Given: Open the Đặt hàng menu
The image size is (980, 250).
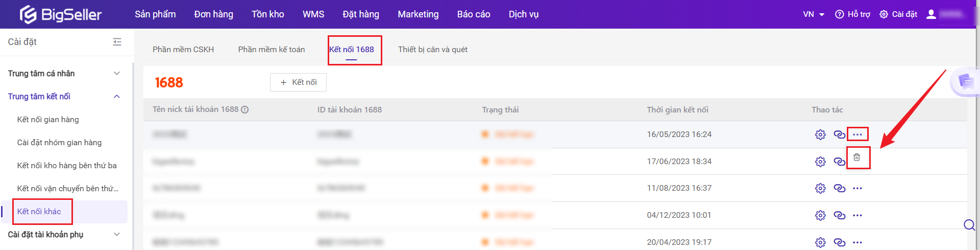Looking at the screenshot, I should coord(361,14).
